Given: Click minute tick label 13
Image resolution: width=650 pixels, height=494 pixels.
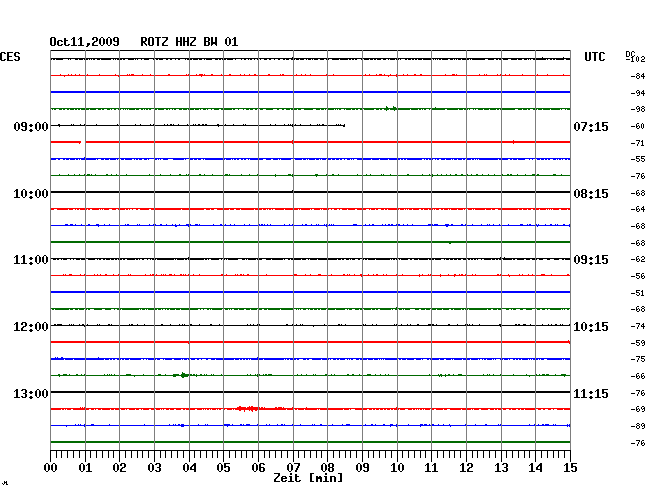Looking at the screenshot, I should point(501,468).
